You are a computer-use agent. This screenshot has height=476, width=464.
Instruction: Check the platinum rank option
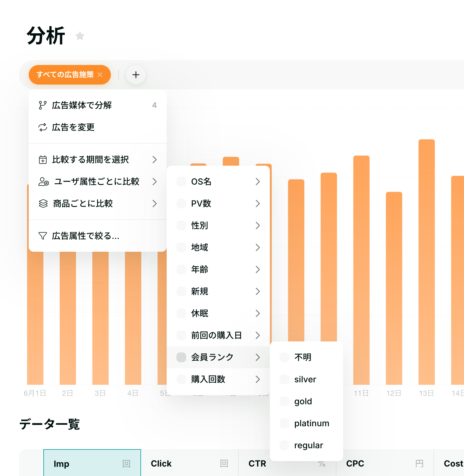click(x=285, y=423)
